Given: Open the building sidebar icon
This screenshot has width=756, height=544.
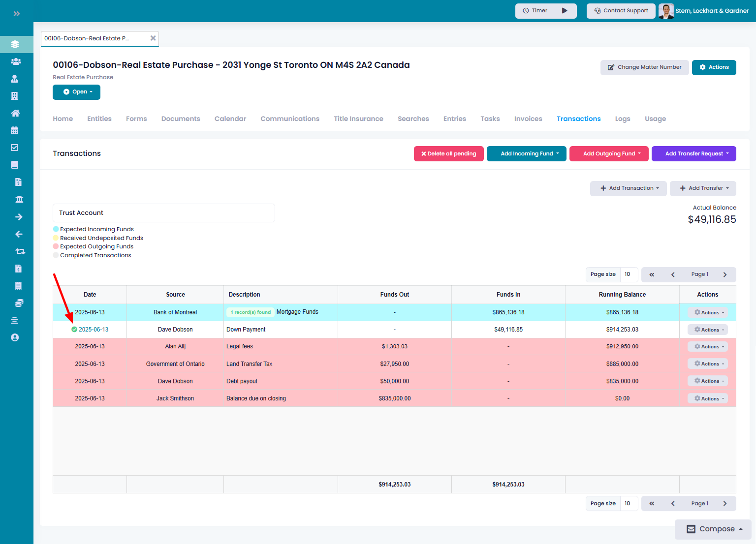Looking at the screenshot, I should [x=15, y=96].
